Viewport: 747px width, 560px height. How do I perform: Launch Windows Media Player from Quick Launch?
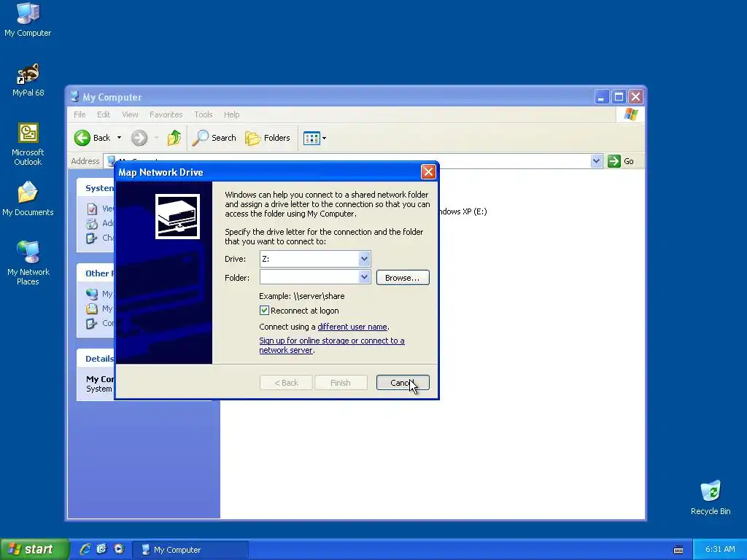point(119,549)
